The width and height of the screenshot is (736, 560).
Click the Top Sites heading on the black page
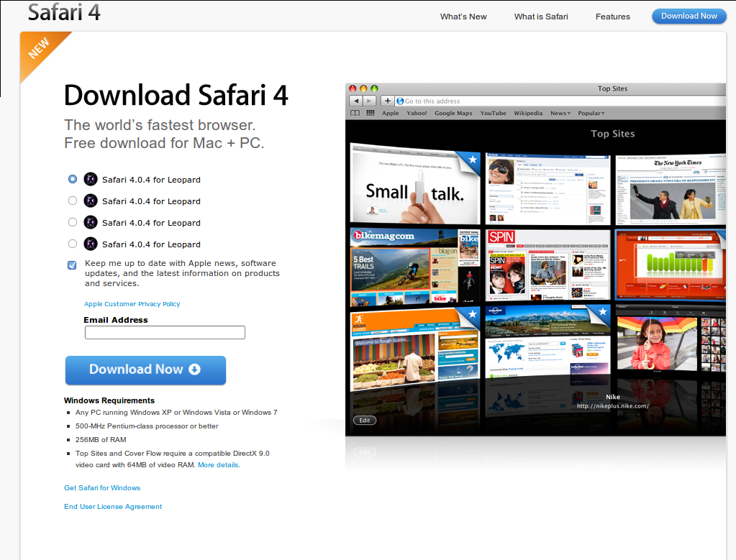[612, 134]
